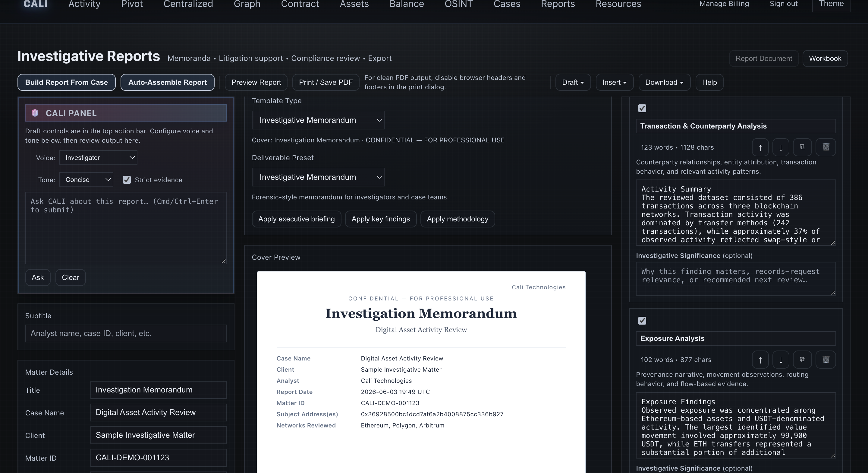This screenshot has width=868, height=473.
Task: Open the Tone dropdown set to Concise
Action: (86, 179)
